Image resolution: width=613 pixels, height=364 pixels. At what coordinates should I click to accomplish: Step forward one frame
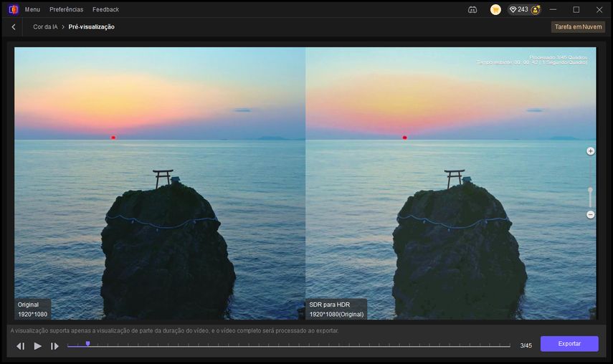coord(54,346)
